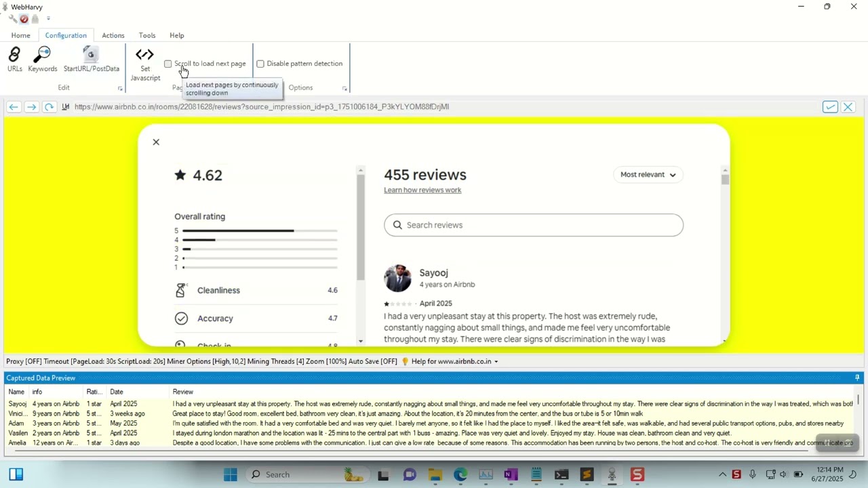Image resolution: width=868 pixels, height=488 pixels.
Task: Open the chat app on taskbar
Action: point(410,474)
